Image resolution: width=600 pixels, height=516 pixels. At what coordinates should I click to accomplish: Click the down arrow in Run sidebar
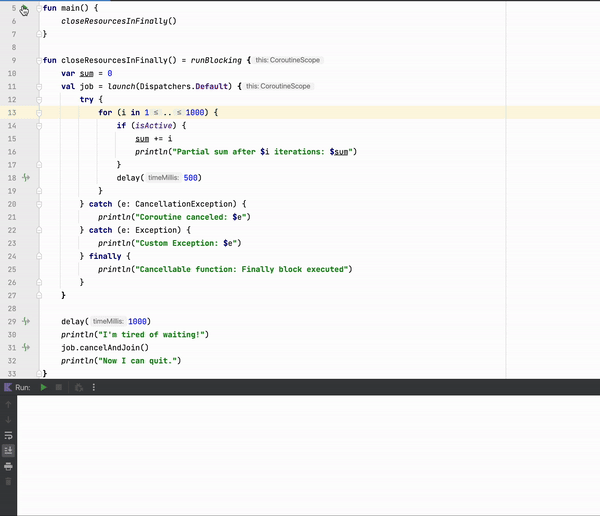click(9, 420)
